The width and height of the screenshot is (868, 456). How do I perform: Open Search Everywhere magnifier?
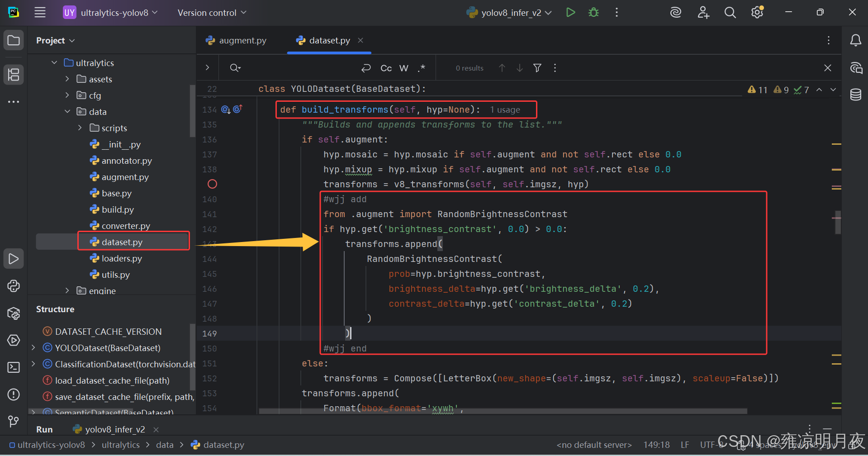[730, 13]
